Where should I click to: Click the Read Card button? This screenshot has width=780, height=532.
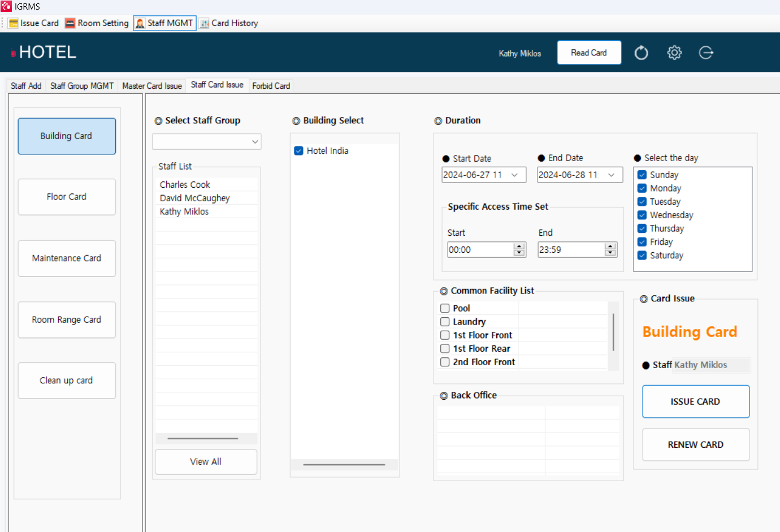point(588,53)
